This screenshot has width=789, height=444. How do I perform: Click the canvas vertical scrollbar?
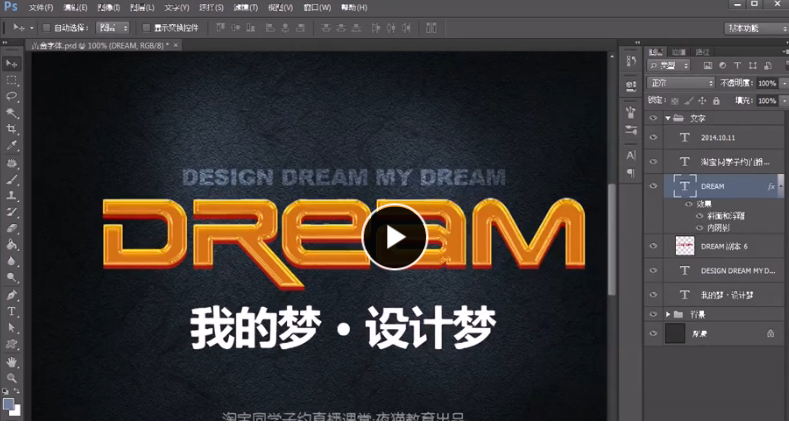tap(612, 239)
